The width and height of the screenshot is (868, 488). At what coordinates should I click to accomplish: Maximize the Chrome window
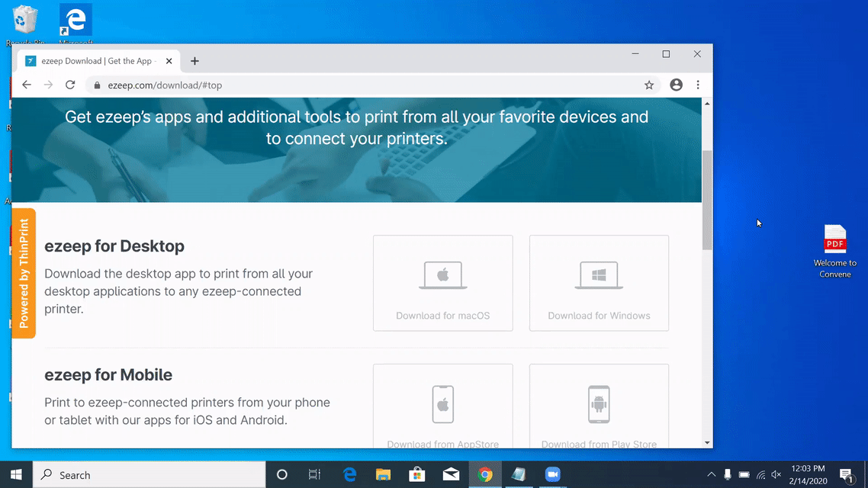pyautogui.click(x=666, y=53)
